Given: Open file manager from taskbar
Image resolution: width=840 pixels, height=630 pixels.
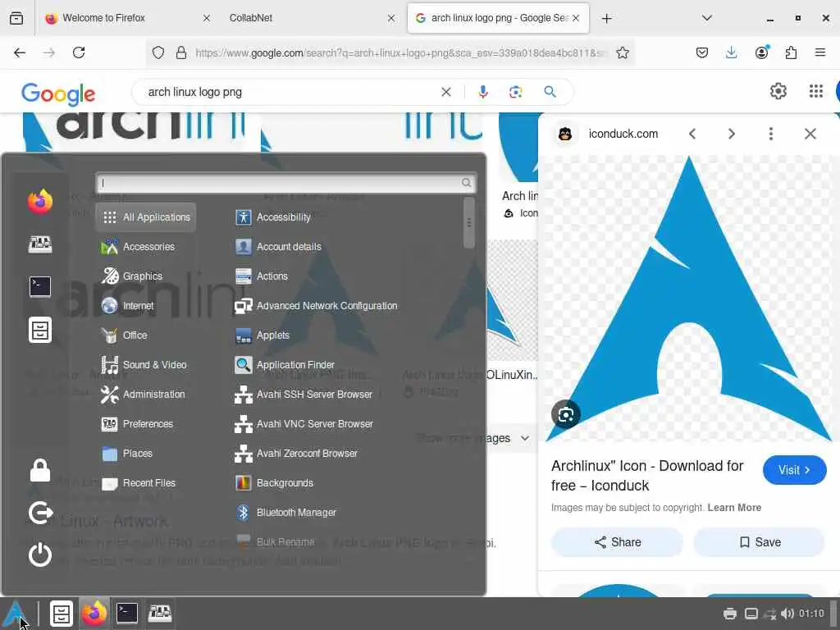Looking at the screenshot, I should (61, 614).
